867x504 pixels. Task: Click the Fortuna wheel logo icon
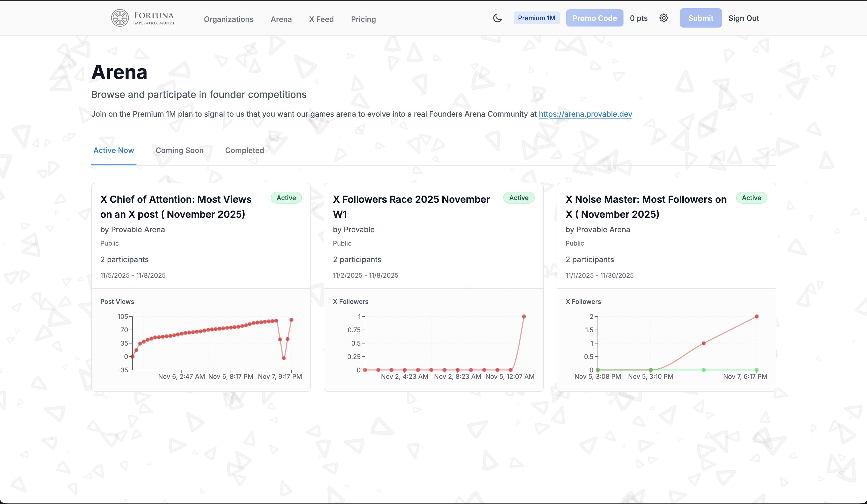120,18
